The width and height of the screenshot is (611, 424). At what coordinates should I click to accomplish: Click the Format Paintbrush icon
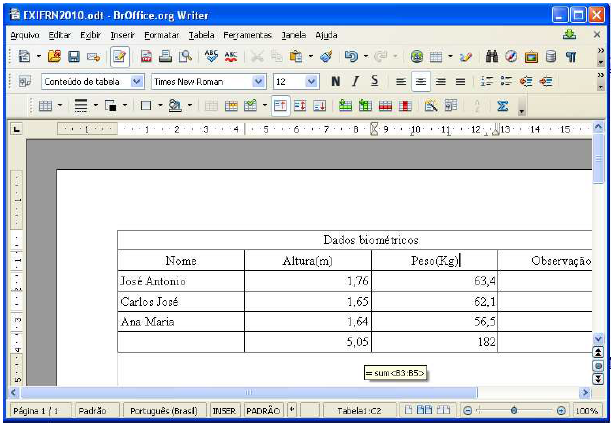tap(326, 57)
